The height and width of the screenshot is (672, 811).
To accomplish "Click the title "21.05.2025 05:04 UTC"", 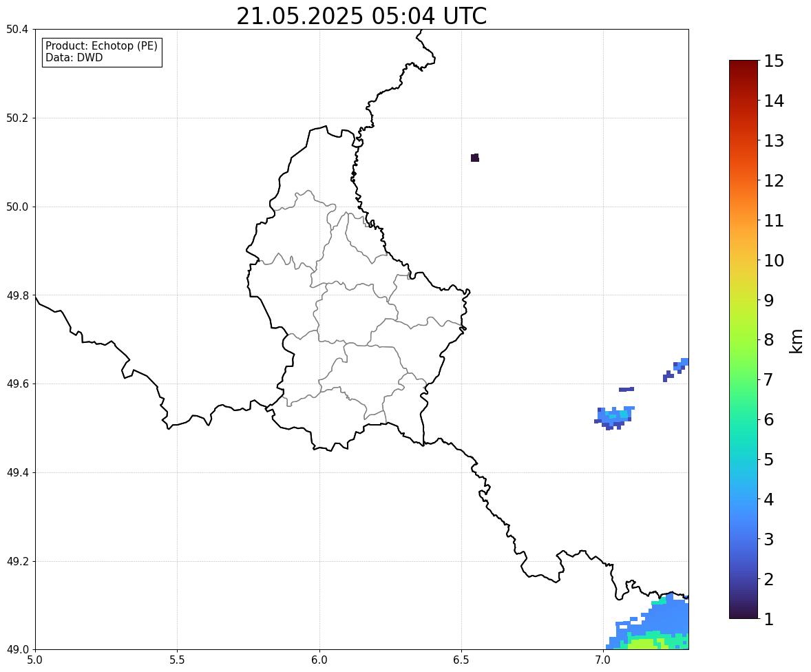I will (x=361, y=16).
